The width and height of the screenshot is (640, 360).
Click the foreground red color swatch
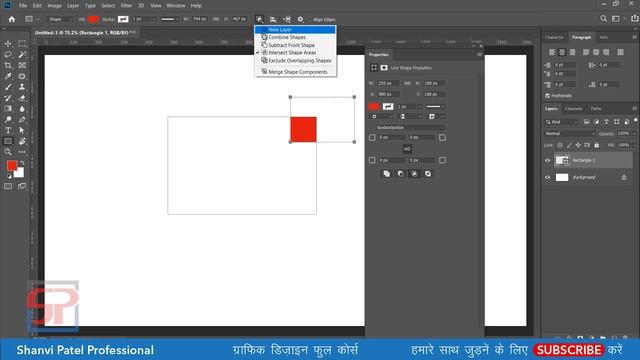click(12, 165)
